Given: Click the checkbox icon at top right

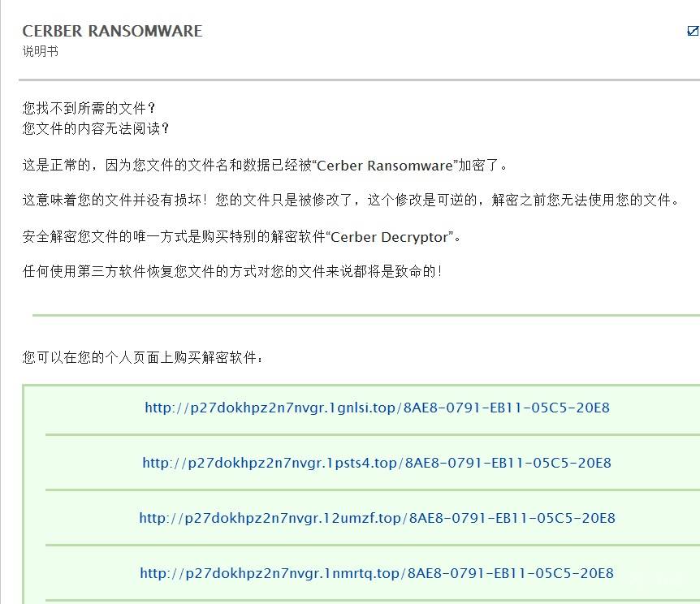Looking at the screenshot, I should [694, 31].
